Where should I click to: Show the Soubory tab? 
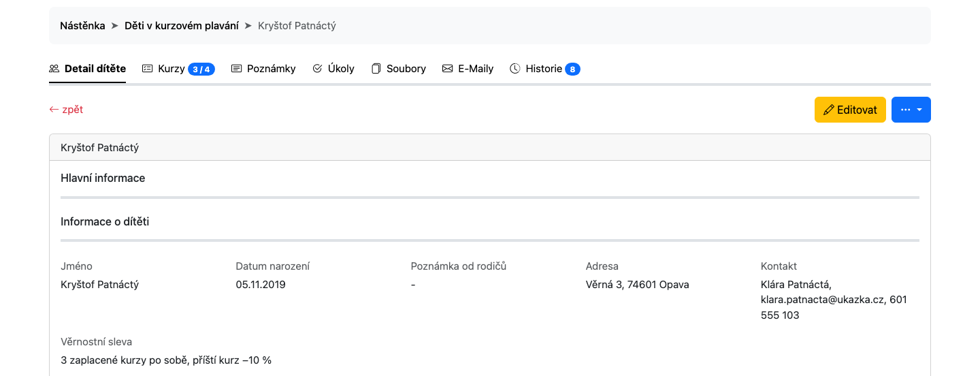[398, 69]
